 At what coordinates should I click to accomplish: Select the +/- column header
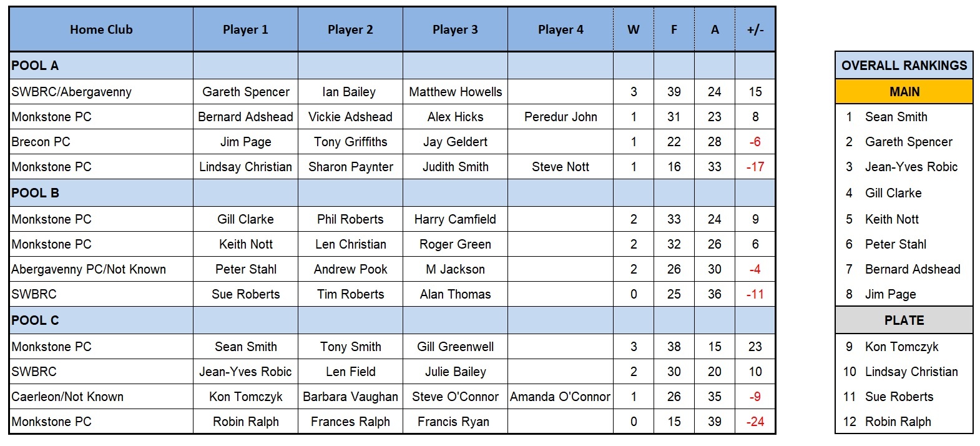coord(755,29)
